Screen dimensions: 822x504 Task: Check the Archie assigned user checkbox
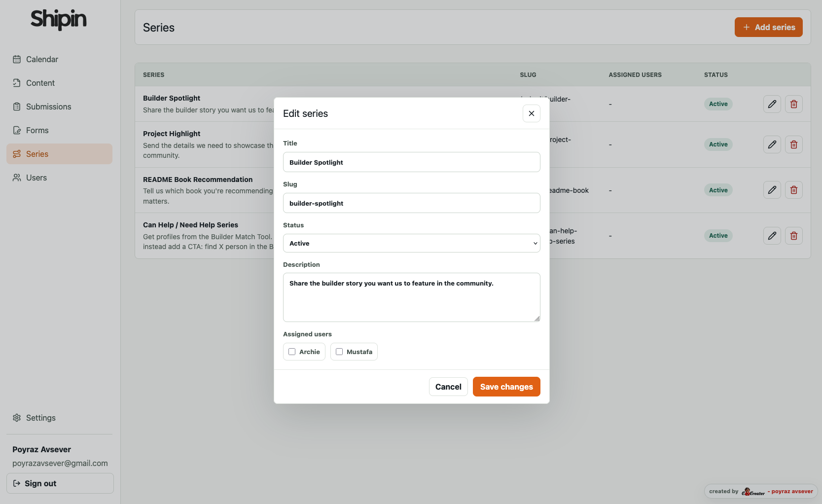(x=292, y=352)
